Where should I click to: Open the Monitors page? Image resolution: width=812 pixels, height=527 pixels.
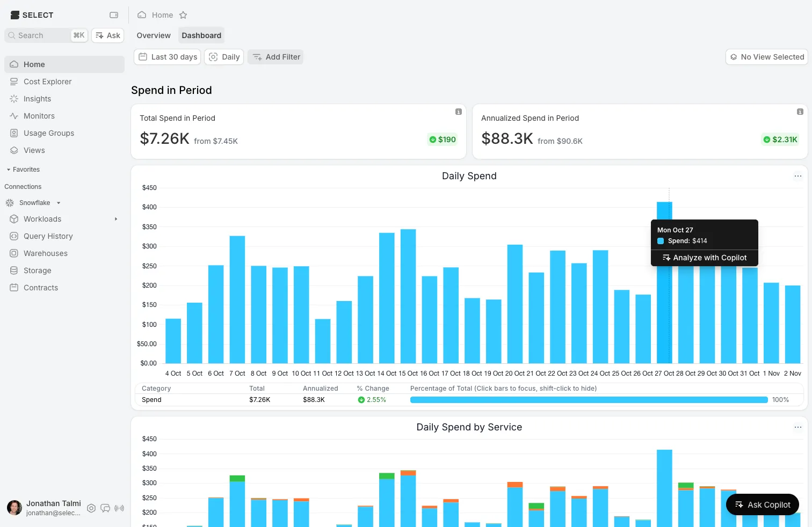pos(39,116)
